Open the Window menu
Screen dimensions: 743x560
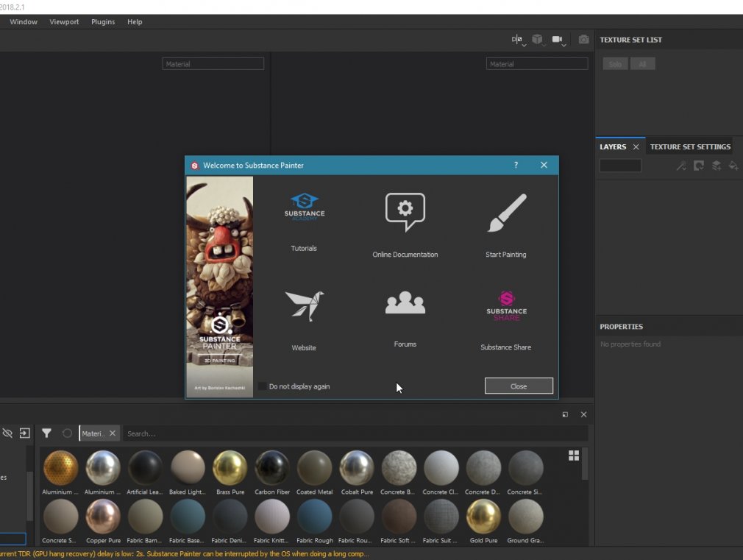(x=24, y=22)
